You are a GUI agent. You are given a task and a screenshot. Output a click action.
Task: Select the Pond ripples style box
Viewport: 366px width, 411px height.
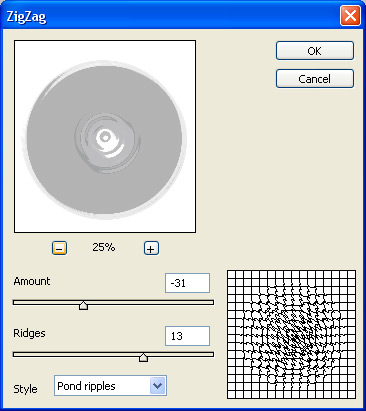(x=110, y=386)
